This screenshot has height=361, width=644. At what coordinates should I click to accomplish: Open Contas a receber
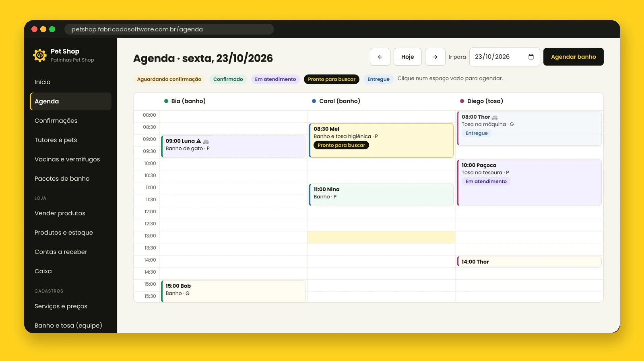point(70,252)
